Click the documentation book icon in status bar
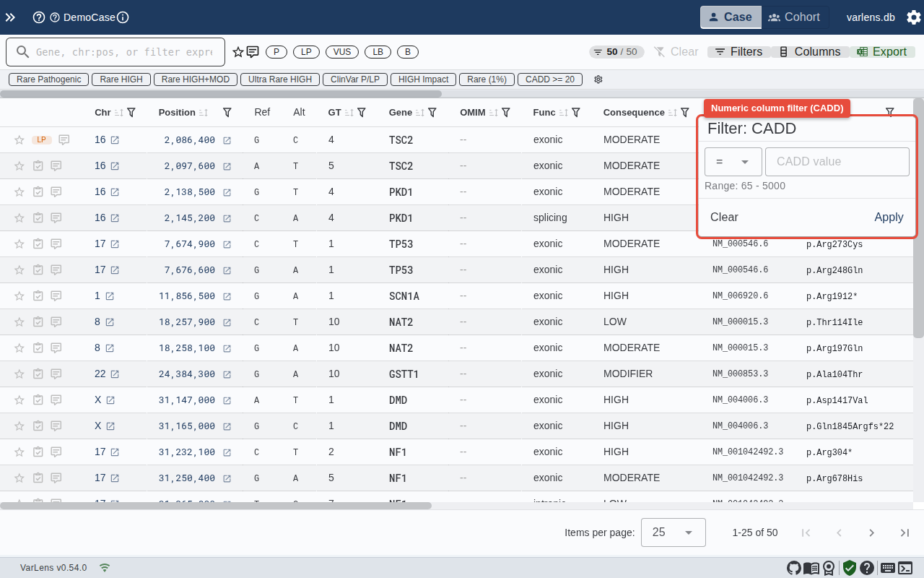The width and height of the screenshot is (924, 578). [811, 568]
